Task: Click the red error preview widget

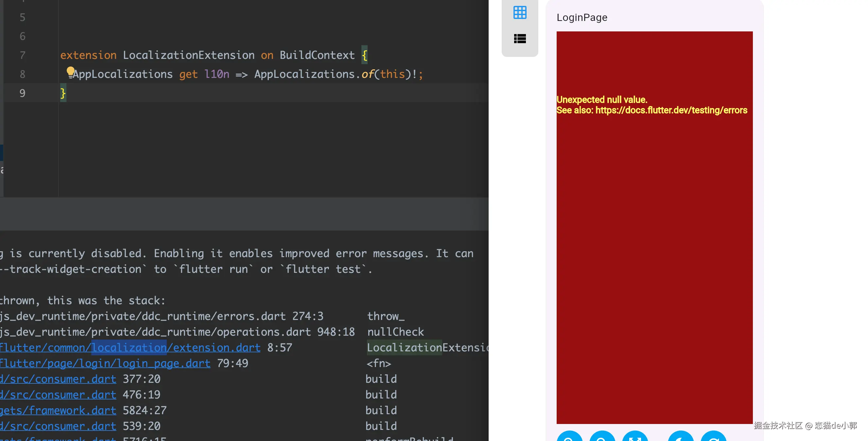Action: point(654,236)
